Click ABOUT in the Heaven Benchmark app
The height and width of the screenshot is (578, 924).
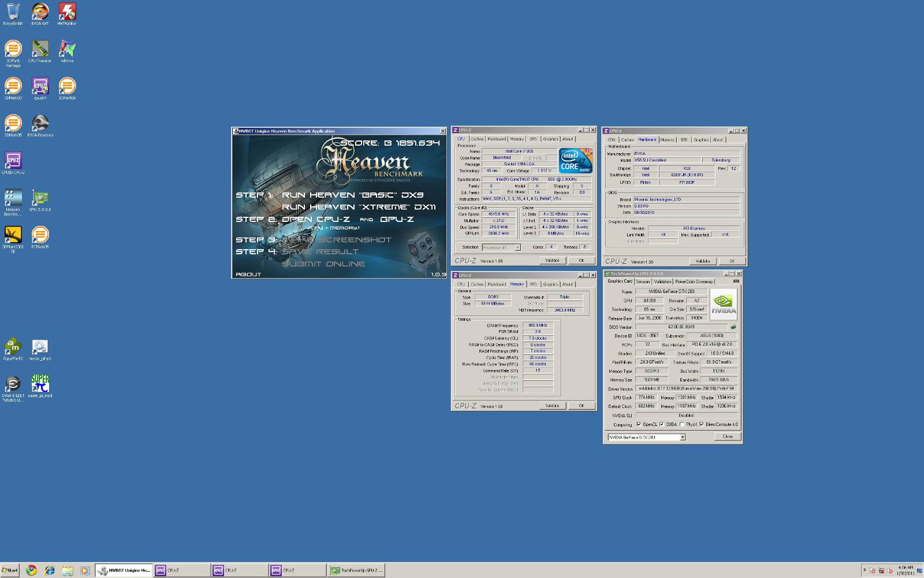click(x=248, y=274)
